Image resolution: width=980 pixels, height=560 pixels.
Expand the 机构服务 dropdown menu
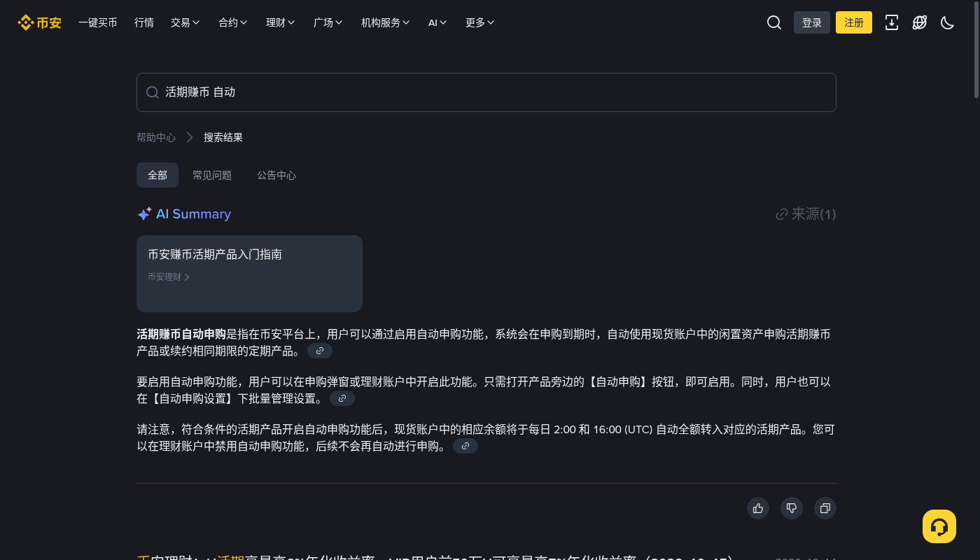point(386,22)
